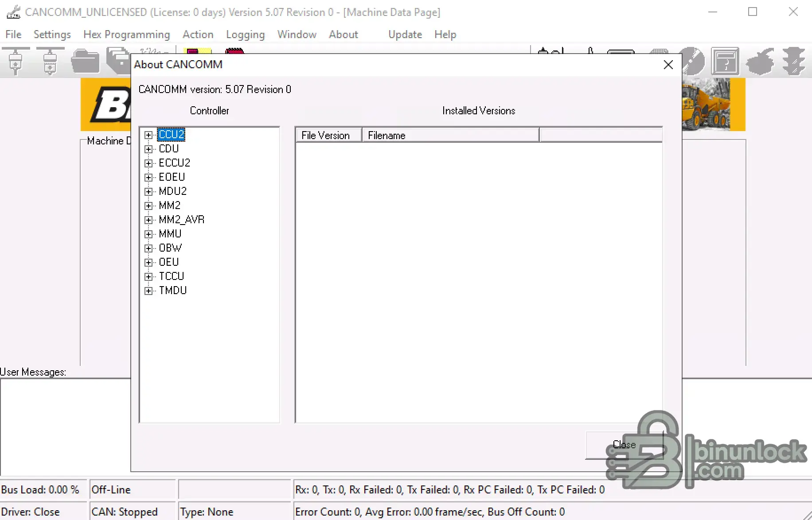Close the About CANCOMM dialog with X

pyautogui.click(x=668, y=65)
